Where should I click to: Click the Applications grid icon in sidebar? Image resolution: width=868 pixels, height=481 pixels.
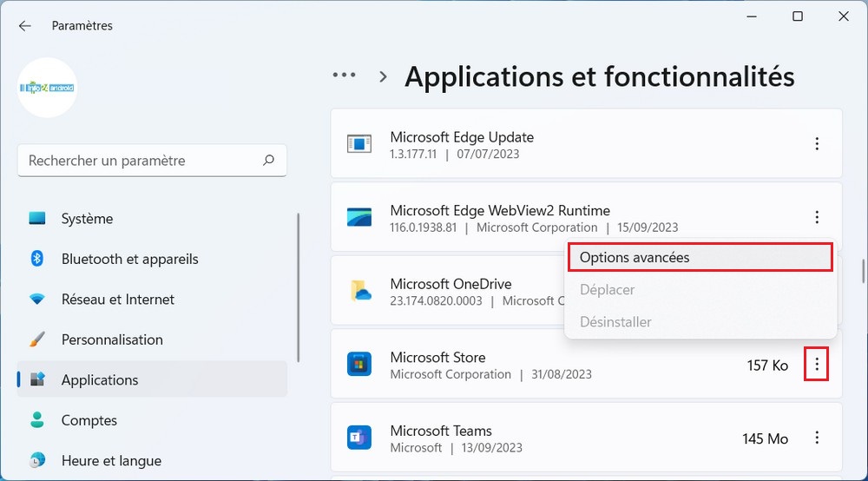[x=37, y=379]
